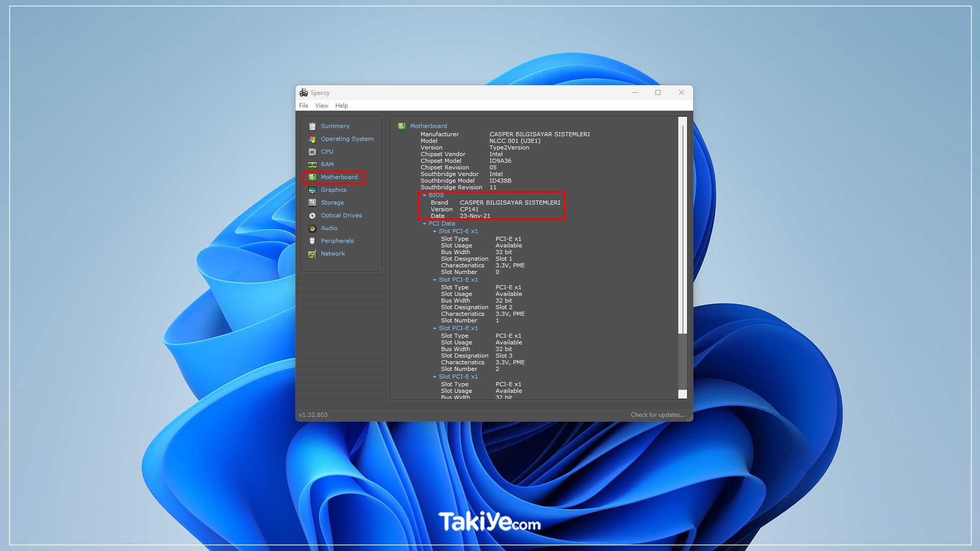
Task: Click the Motherboard heading link in details pane
Action: [x=429, y=126]
